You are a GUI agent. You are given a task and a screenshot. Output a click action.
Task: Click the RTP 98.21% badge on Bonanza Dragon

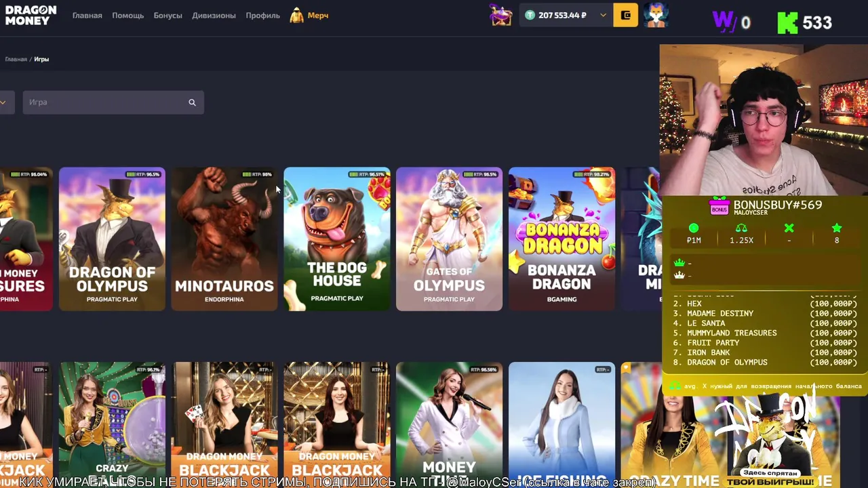[x=591, y=174]
